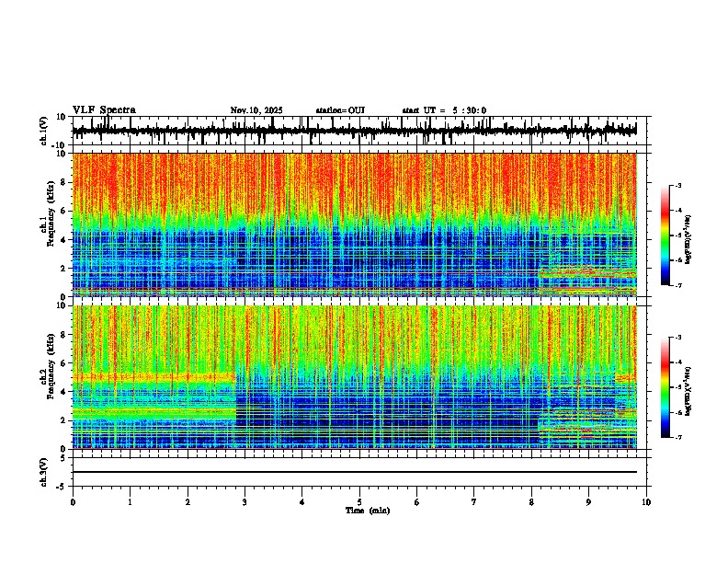
Task: Click the "station=OUI" header label
Action: pos(340,110)
